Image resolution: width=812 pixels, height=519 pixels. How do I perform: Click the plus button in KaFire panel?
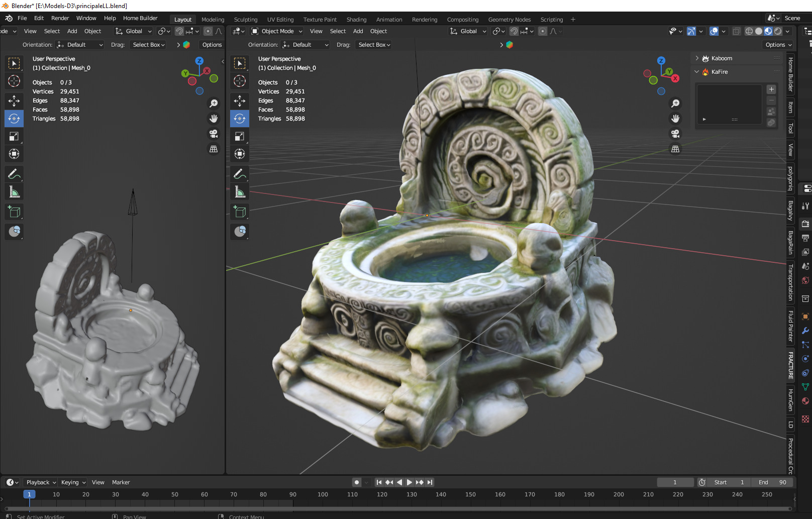pyautogui.click(x=771, y=89)
